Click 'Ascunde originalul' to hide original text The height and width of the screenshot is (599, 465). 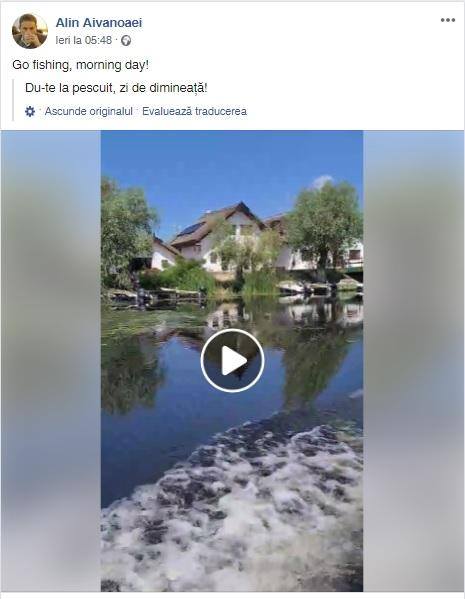point(89,112)
